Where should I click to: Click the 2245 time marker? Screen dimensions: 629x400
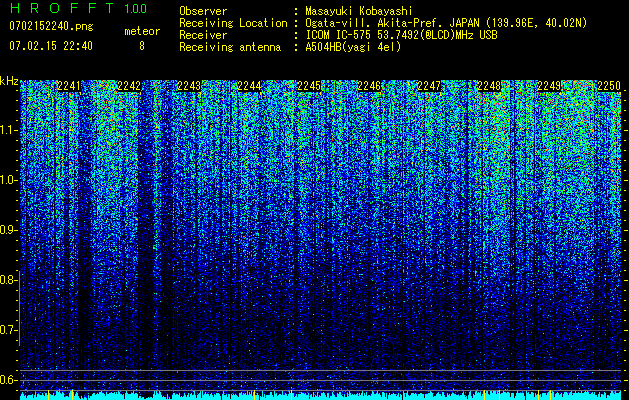click(309, 86)
